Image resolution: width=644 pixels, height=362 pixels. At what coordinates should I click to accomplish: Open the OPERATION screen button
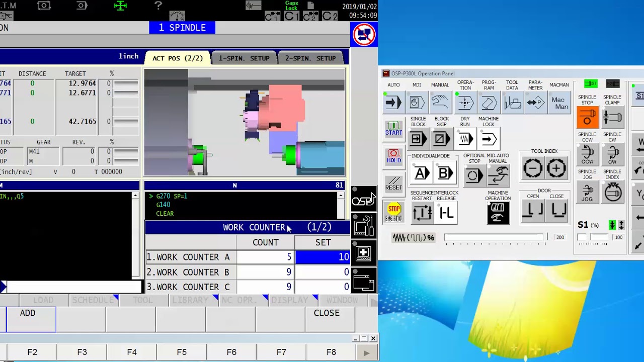pyautogui.click(x=465, y=103)
